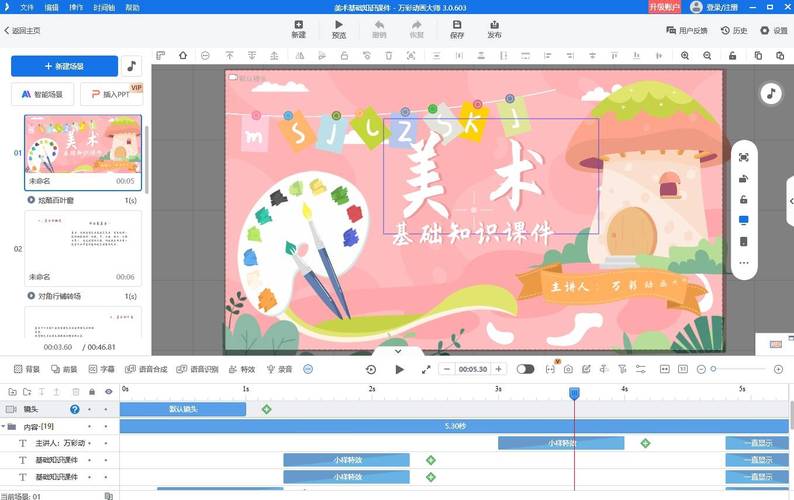Open the 录音 recording tool
This screenshot has height=500, width=794.
[x=279, y=369]
